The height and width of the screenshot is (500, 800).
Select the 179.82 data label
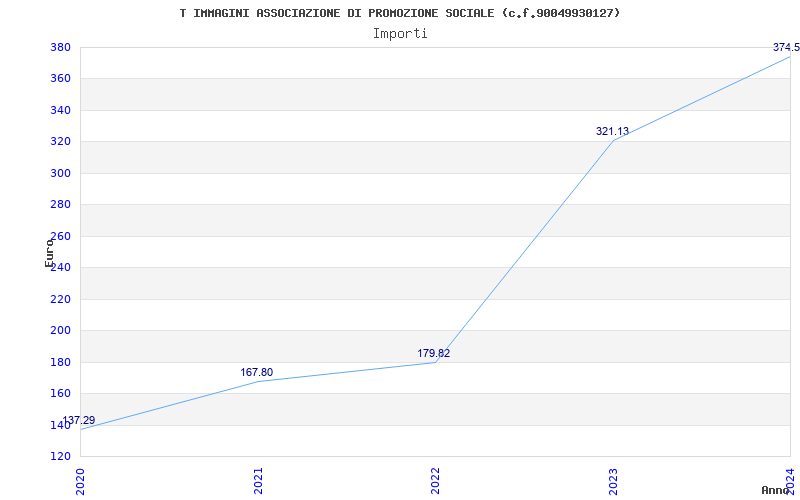click(434, 353)
